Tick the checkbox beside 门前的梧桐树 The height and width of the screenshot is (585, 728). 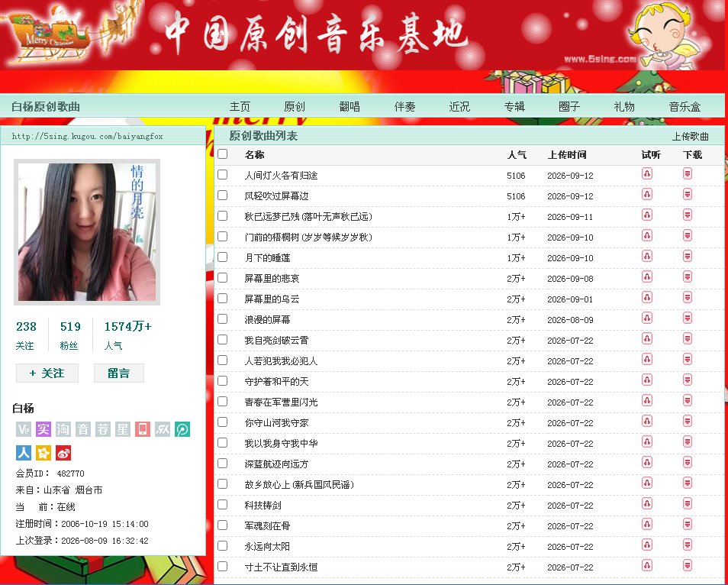(223, 237)
